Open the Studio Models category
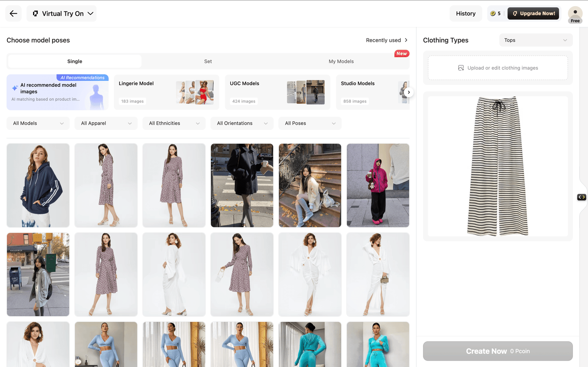 pos(373,92)
